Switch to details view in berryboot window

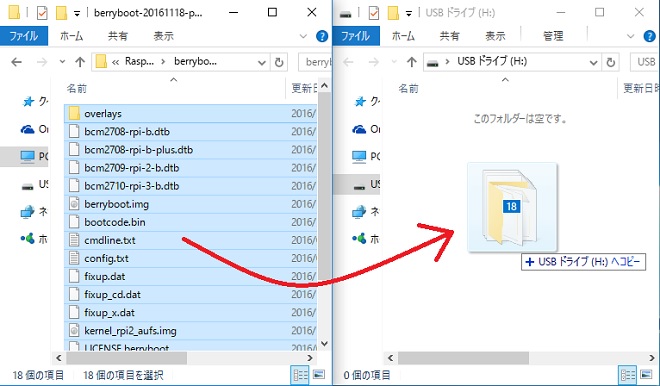pyautogui.click(x=300, y=375)
